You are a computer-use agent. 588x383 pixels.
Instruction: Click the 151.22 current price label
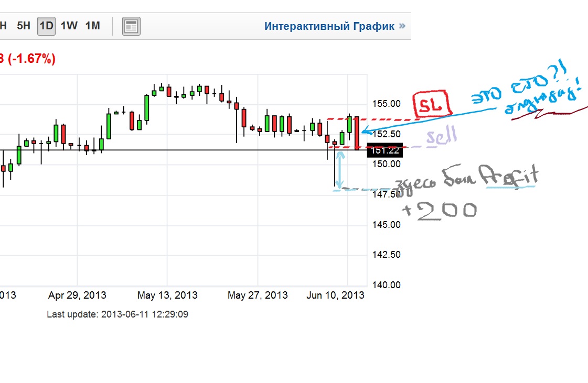(x=385, y=150)
